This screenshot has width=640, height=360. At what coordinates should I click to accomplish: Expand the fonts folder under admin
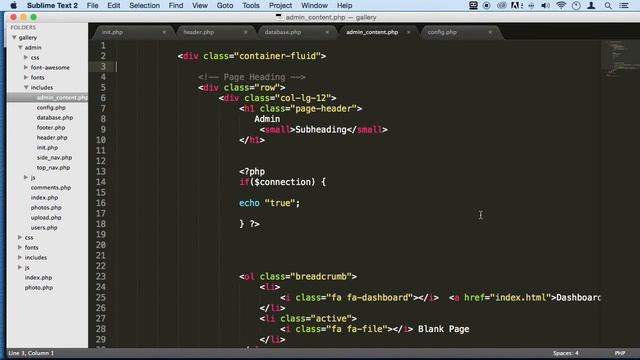[26, 77]
